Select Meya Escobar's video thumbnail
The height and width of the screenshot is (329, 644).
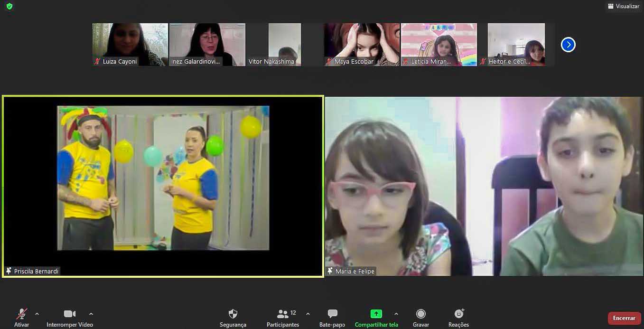pyautogui.click(x=362, y=44)
